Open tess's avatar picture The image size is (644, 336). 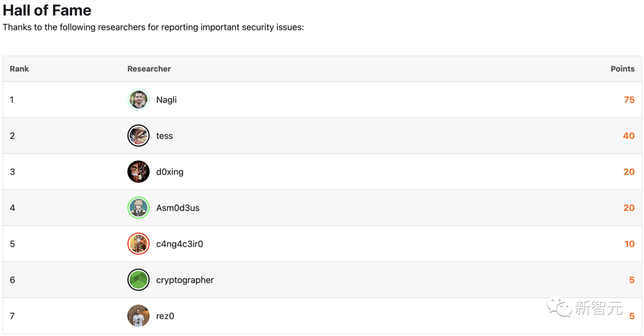138,136
